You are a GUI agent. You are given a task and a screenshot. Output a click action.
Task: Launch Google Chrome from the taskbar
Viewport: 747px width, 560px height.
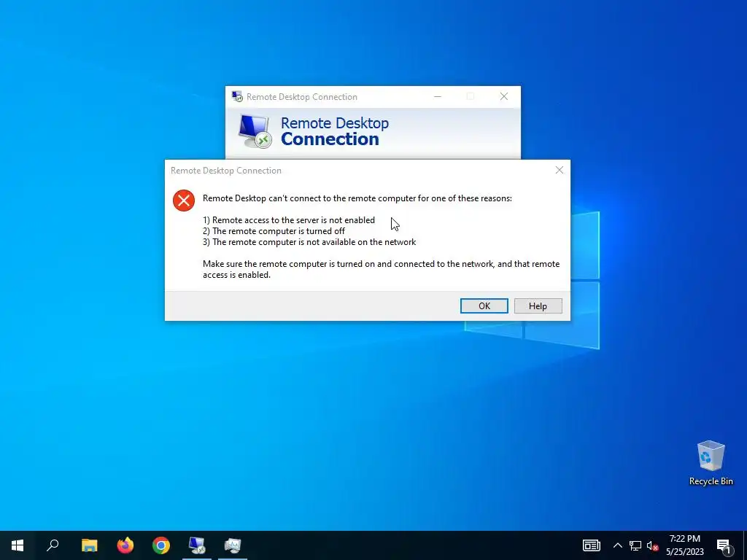click(161, 545)
